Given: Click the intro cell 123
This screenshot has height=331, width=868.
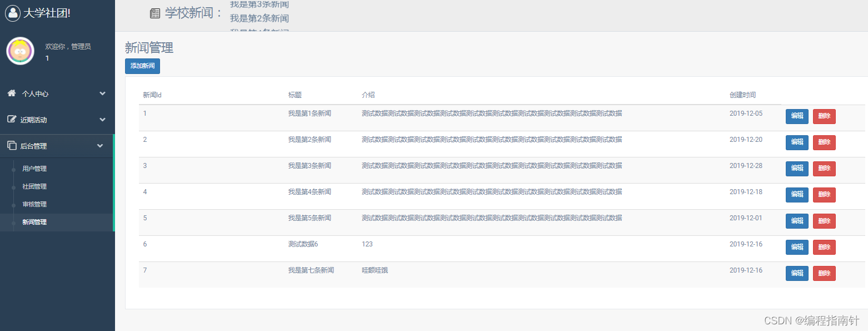Looking at the screenshot, I should click(367, 244).
